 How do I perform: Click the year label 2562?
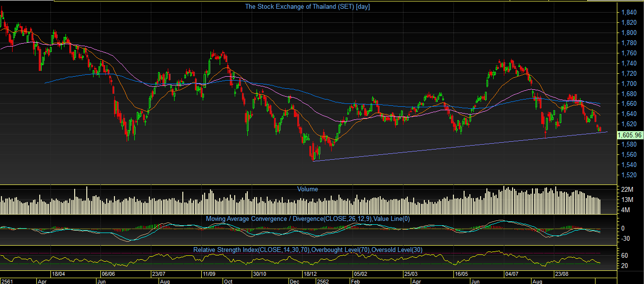322,281
